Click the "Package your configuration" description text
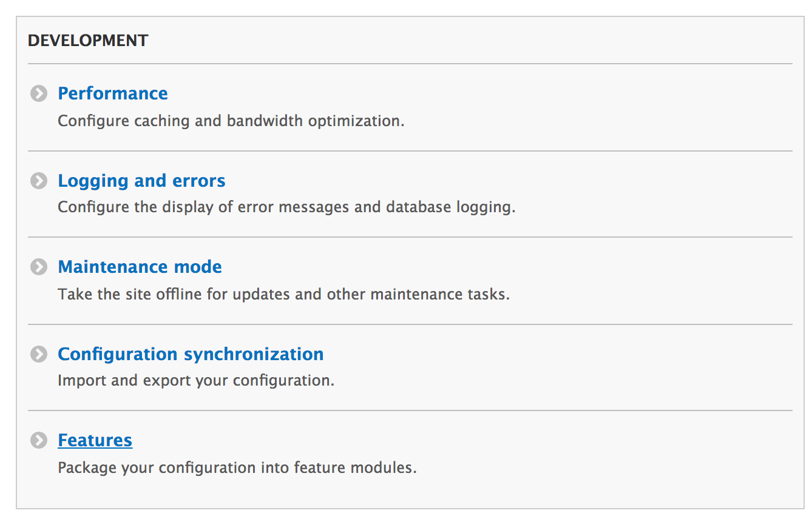Viewport: 812px width, 519px height. (x=237, y=468)
